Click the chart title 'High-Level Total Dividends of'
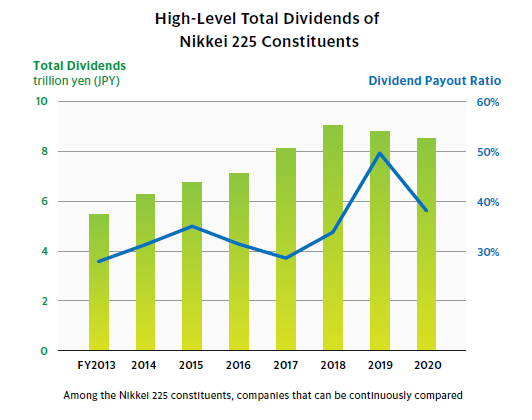 click(x=267, y=19)
